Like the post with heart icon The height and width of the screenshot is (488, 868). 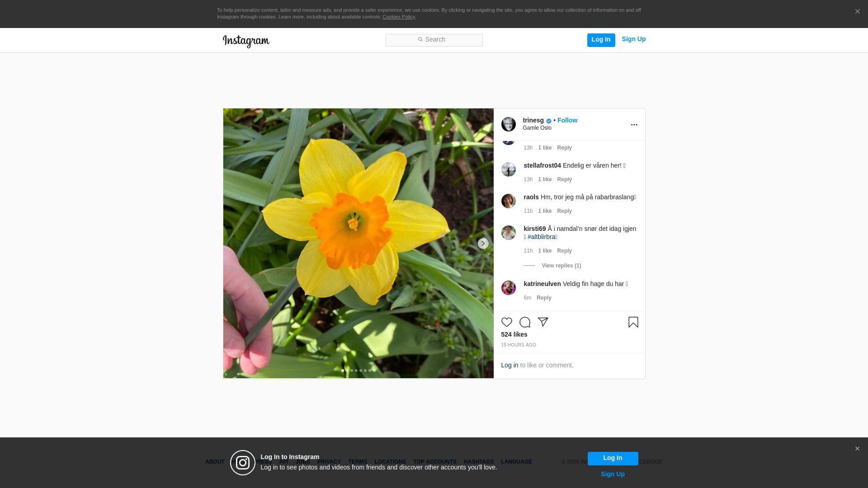coord(506,322)
